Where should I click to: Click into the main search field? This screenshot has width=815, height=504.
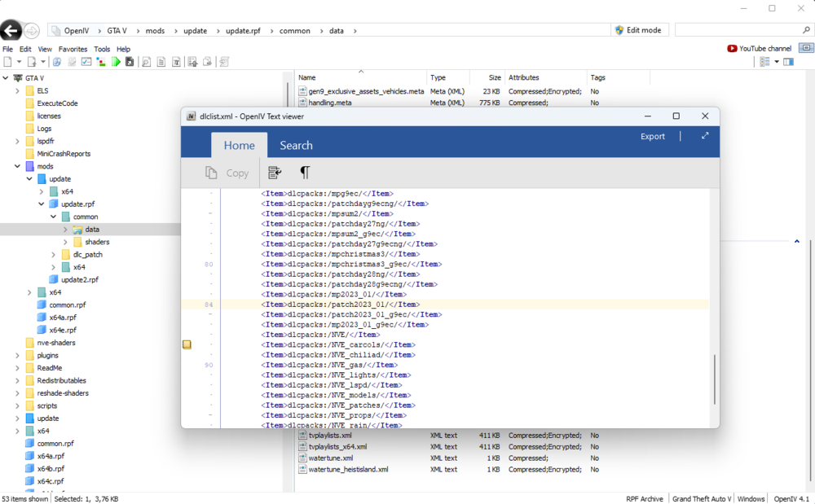click(x=737, y=30)
